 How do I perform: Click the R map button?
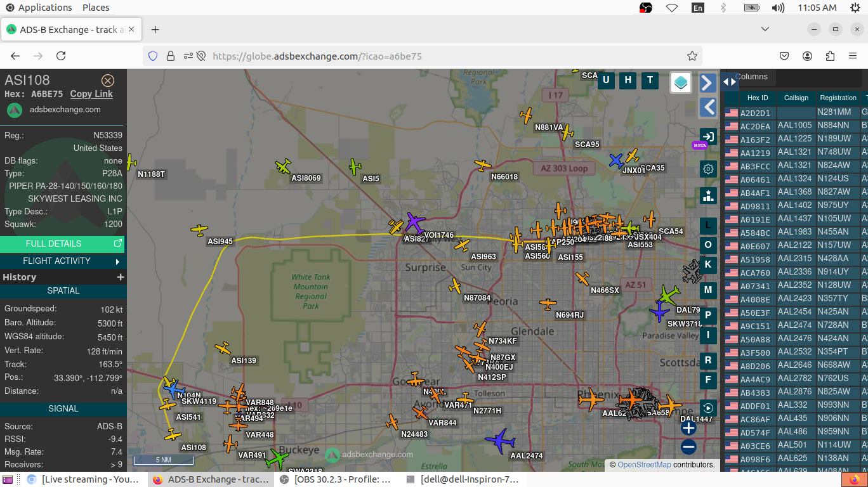708,360
